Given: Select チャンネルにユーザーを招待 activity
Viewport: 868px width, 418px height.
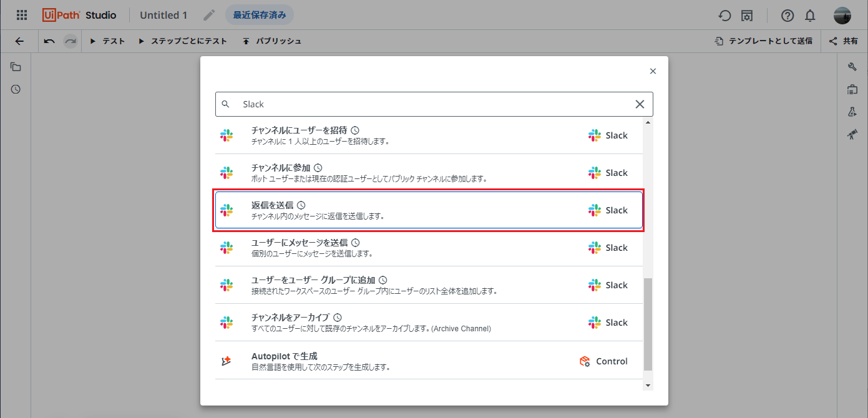Looking at the screenshot, I should (x=429, y=135).
